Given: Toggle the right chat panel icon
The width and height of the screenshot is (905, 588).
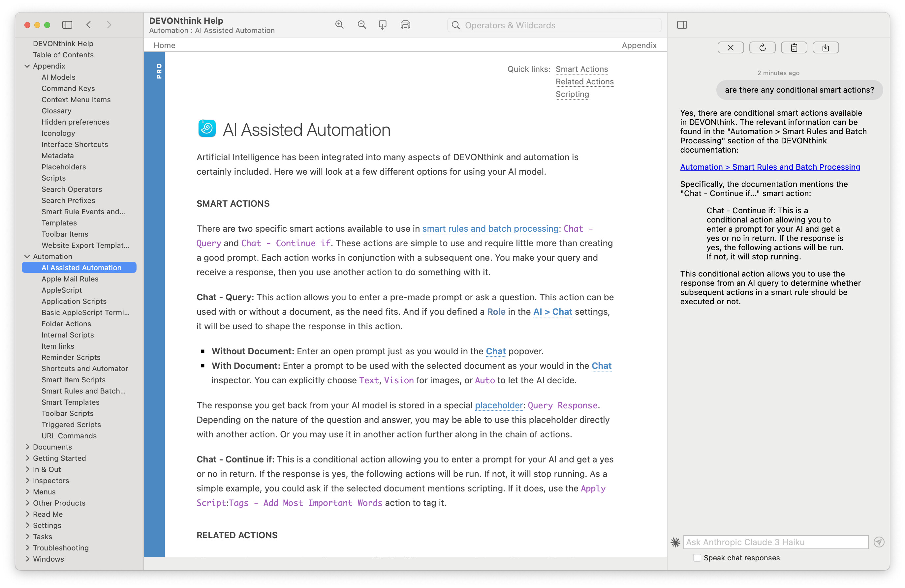Looking at the screenshot, I should click(x=682, y=25).
